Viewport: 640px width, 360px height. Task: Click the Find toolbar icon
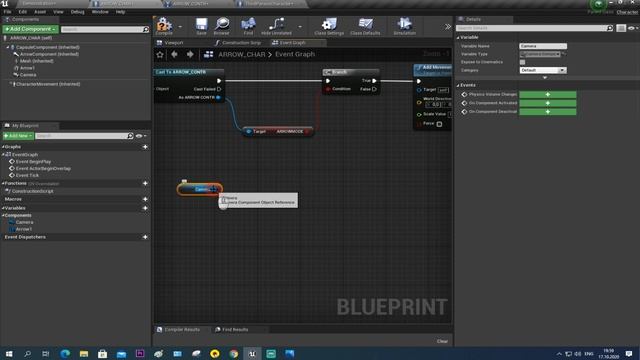(248, 26)
